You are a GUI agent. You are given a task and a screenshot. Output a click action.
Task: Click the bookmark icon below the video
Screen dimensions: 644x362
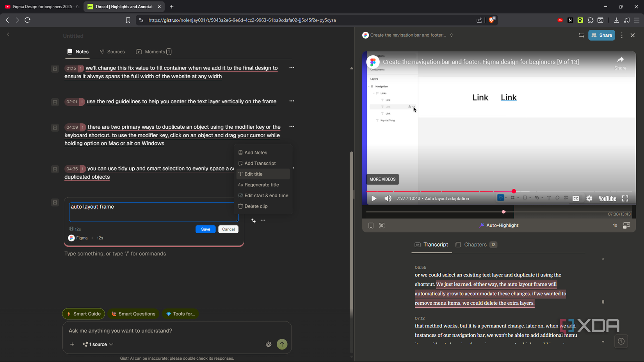point(371,225)
